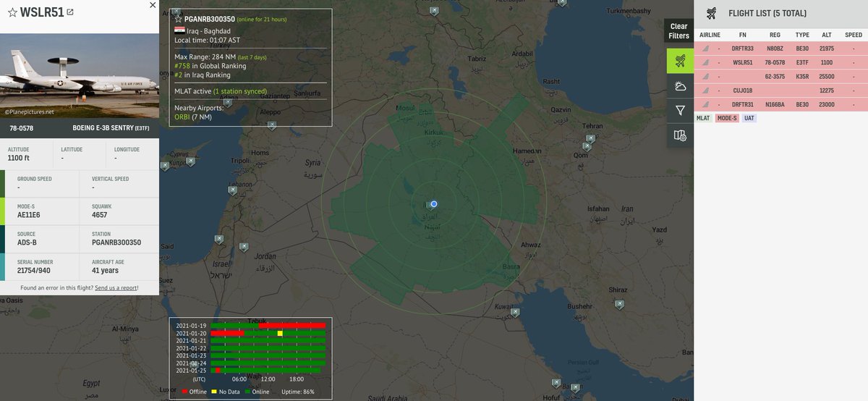Click registration N166BA in the flight list
The width and height of the screenshot is (868, 401).
[775, 104]
